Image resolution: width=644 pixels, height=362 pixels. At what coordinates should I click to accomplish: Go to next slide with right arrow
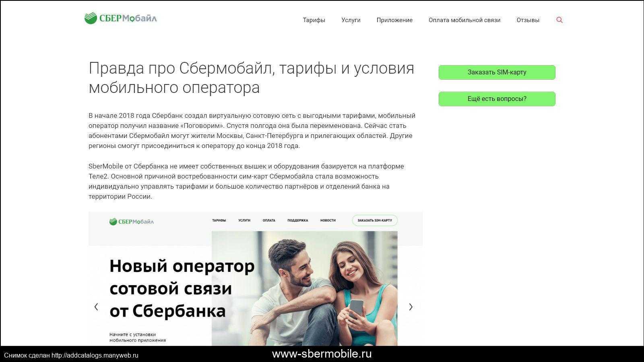[x=411, y=307]
